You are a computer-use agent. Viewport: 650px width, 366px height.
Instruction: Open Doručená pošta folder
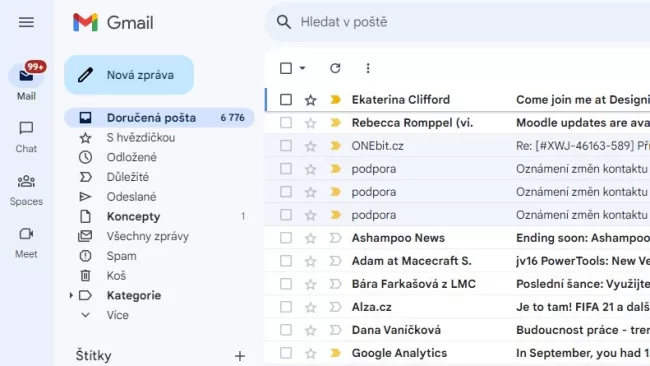click(x=159, y=118)
